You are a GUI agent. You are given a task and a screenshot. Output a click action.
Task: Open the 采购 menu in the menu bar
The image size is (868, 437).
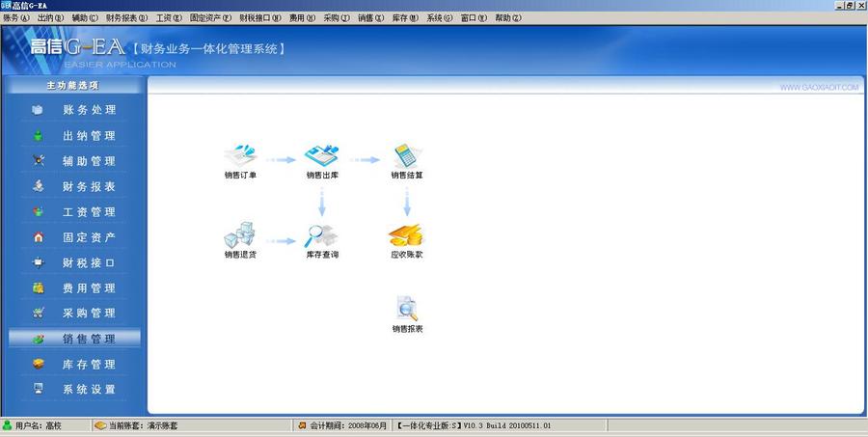(337, 17)
